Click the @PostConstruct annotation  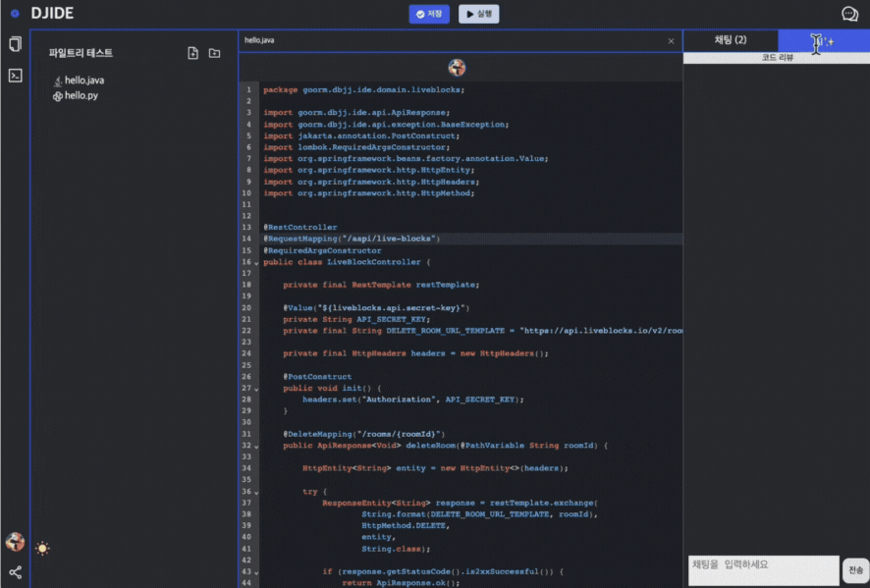pos(317,377)
